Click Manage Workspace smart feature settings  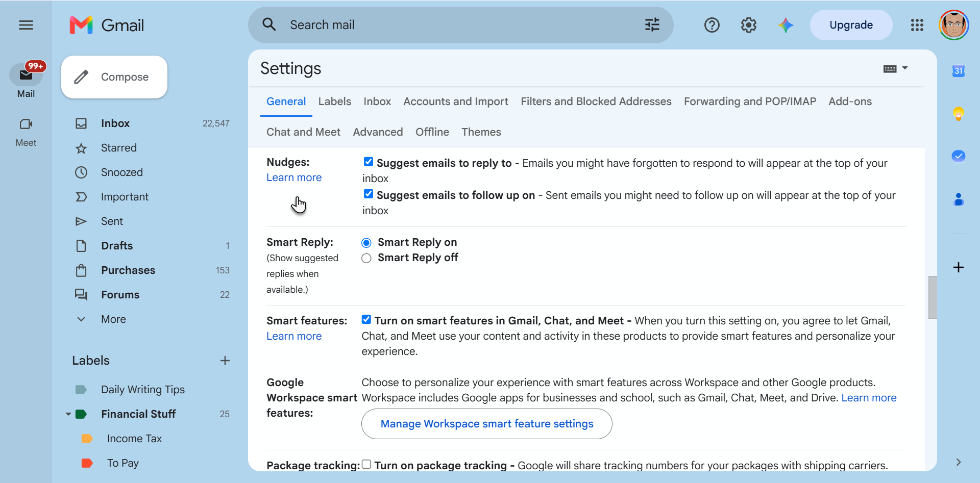(x=486, y=424)
